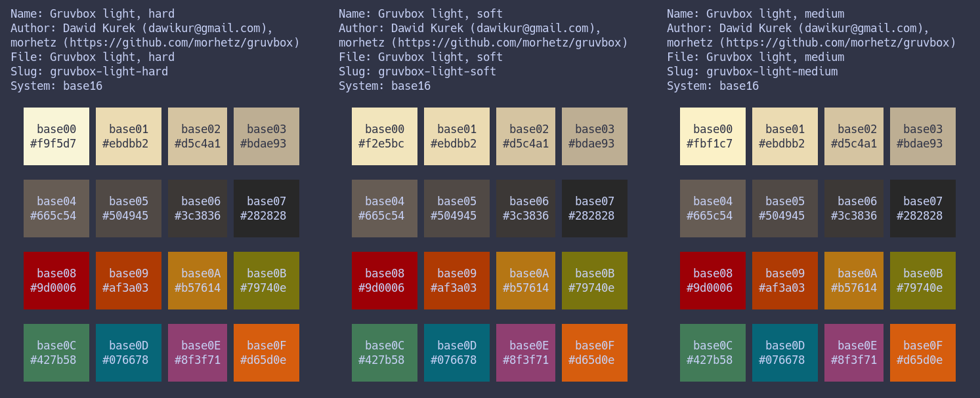Image resolution: width=980 pixels, height=398 pixels.
Task: Click text "Name: Gruvbox light, soft"
Action: tap(421, 14)
